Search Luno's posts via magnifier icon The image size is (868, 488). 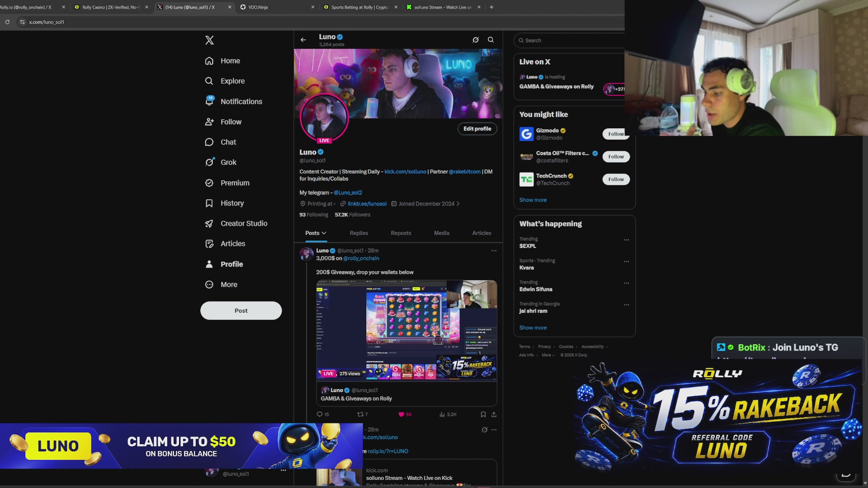tap(491, 40)
